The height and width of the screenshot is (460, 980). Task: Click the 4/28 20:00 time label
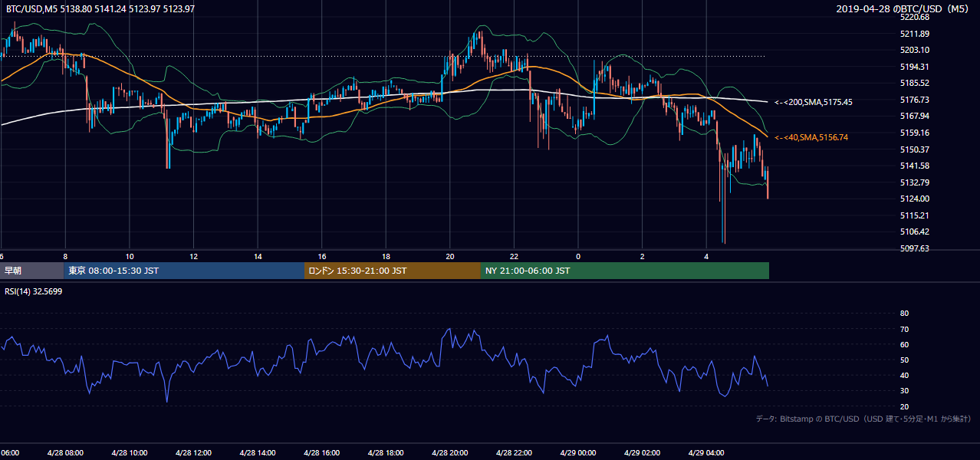pos(450,452)
